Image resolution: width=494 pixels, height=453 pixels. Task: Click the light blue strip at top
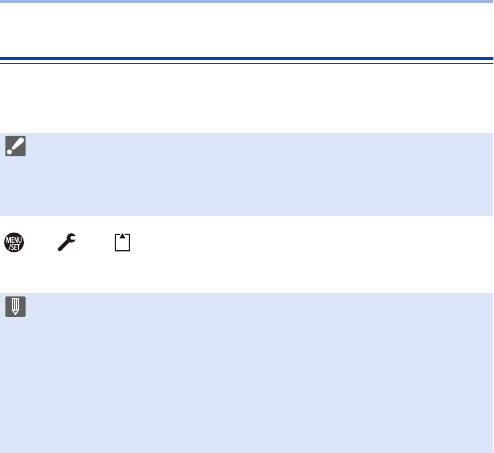click(x=247, y=1)
